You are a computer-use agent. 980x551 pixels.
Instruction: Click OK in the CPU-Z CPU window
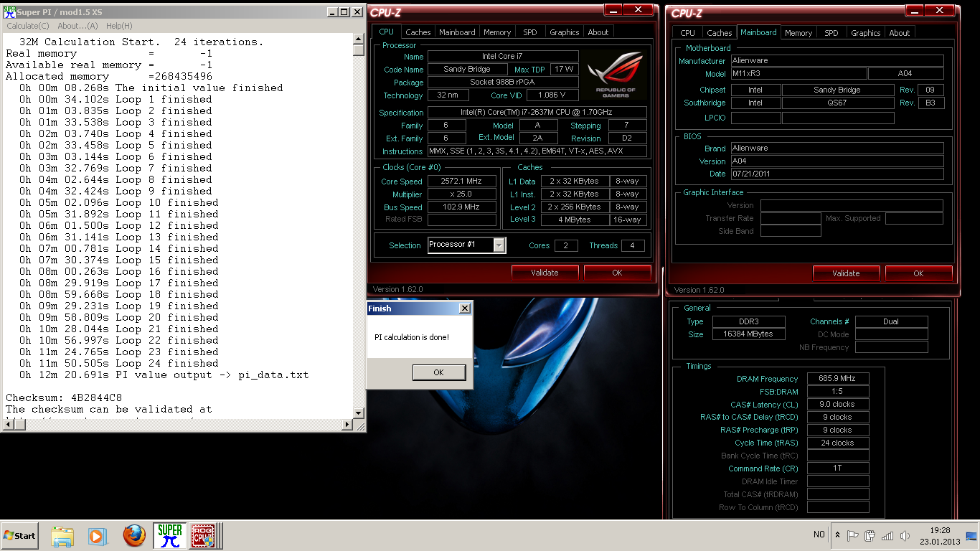click(x=617, y=273)
